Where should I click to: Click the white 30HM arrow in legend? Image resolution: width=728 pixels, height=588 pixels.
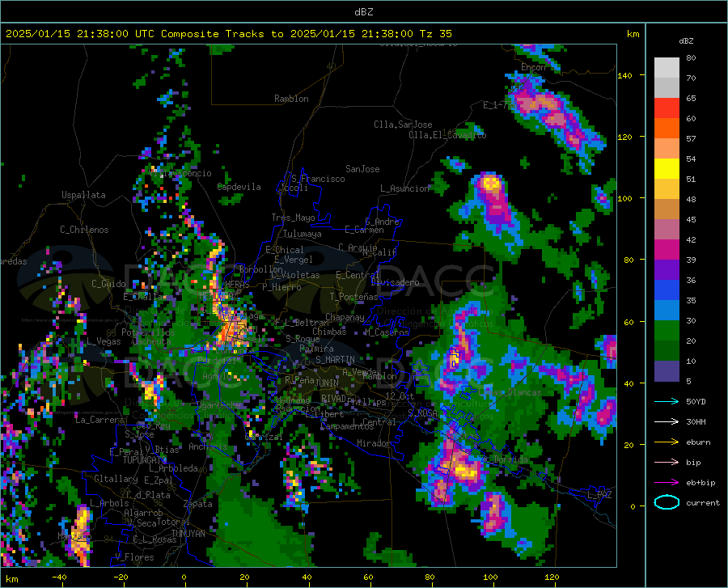coord(667,421)
